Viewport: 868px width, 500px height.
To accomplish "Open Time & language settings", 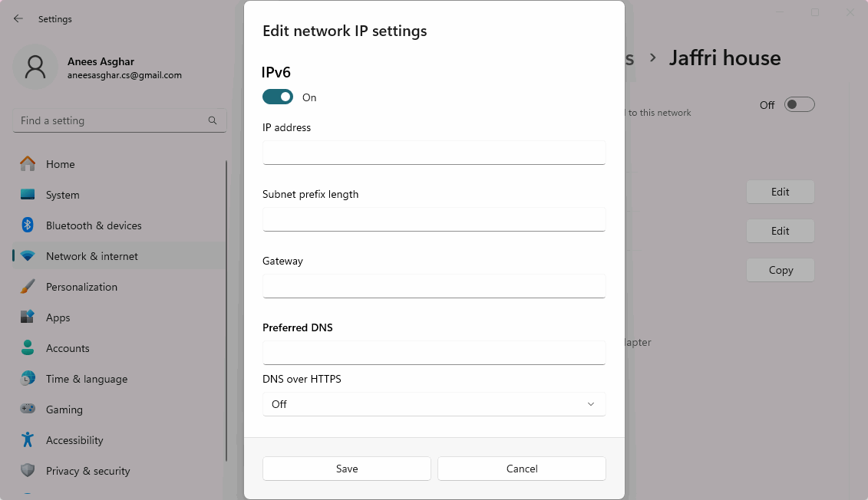I will click(86, 379).
